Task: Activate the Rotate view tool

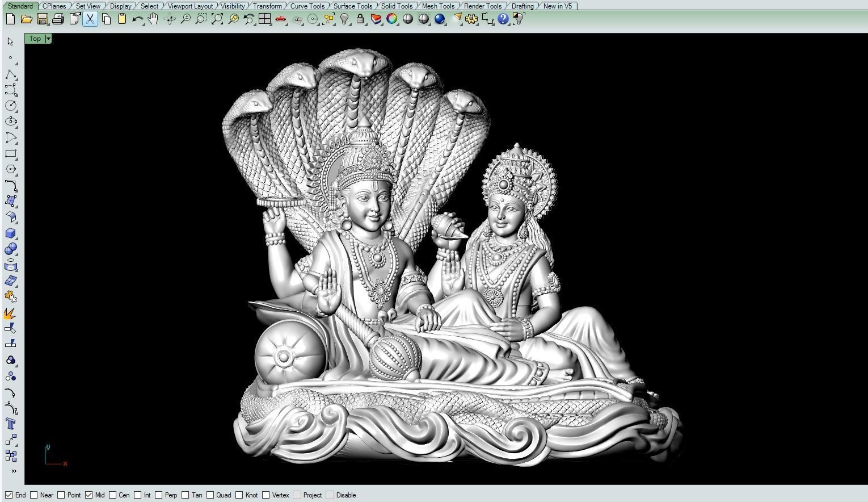Action: pos(169,19)
